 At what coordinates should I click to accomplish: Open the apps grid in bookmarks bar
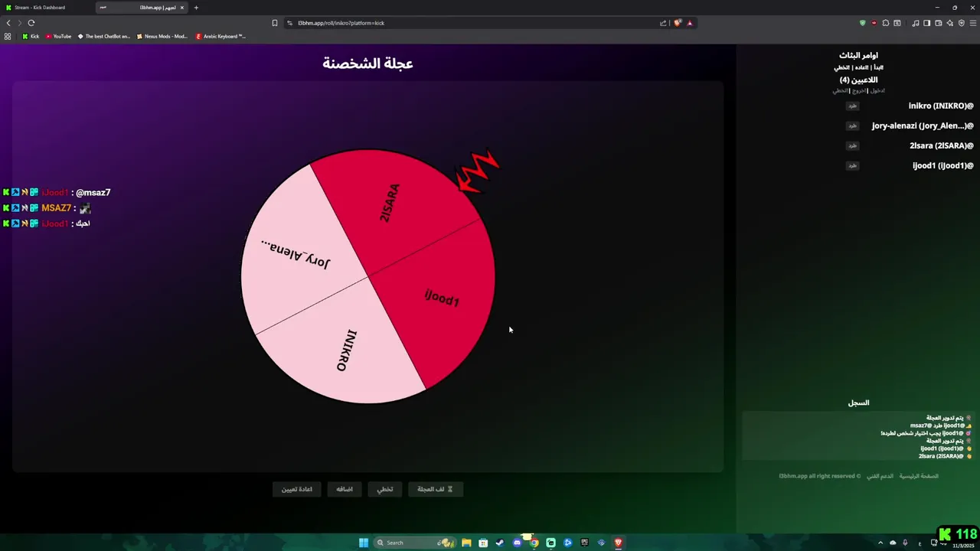8,36
